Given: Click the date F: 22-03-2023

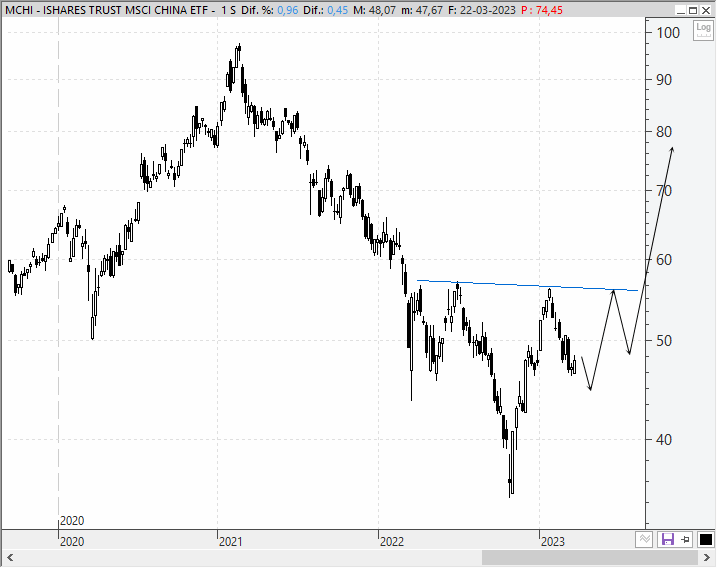Looking at the screenshot, I should 482,10.
